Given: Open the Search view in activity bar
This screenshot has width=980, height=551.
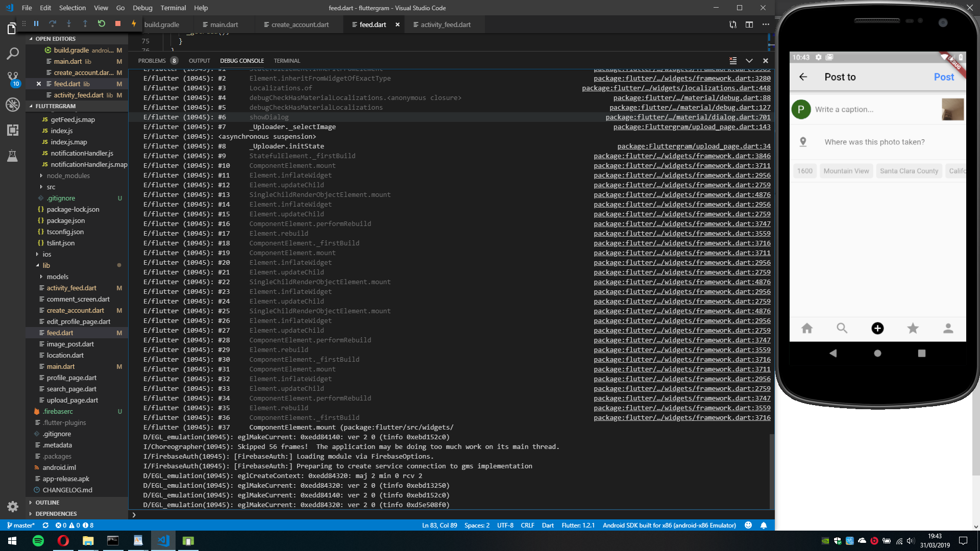Looking at the screenshot, I should coord(13,54).
